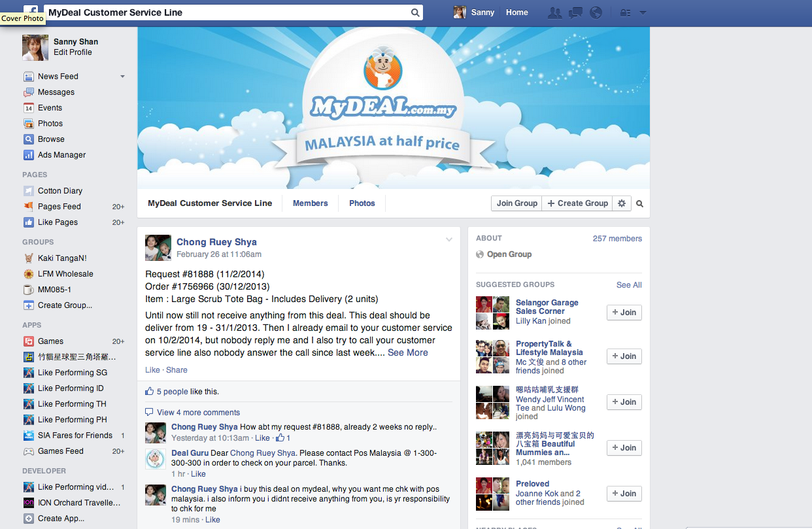Select MyDeal Customer Service Line tab
The height and width of the screenshot is (529, 812).
[x=210, y=203]
